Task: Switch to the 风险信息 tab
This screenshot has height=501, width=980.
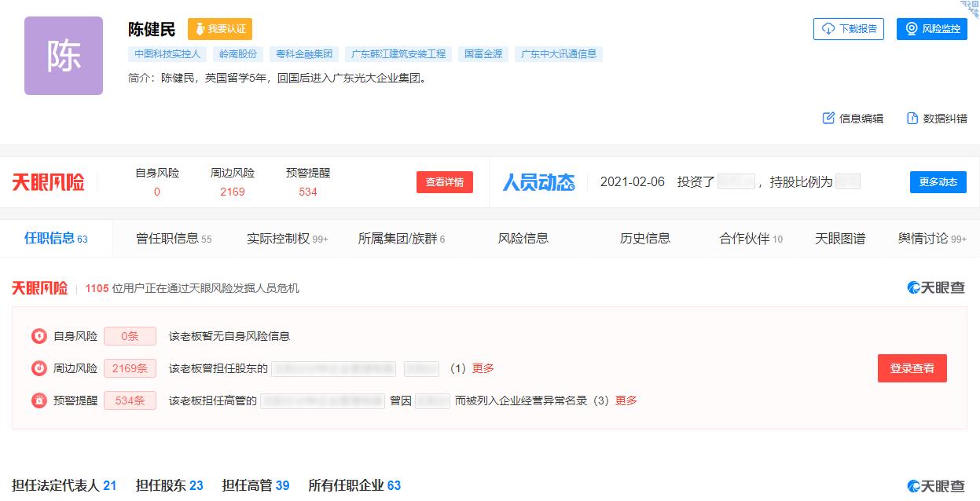Action: click(523, 238)
